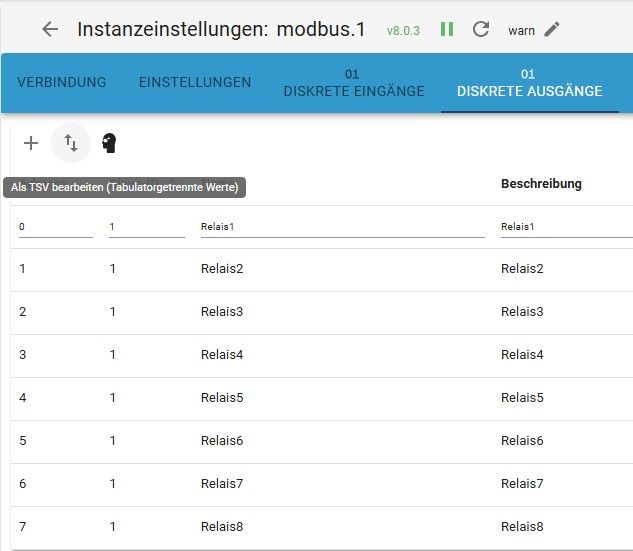The width and height of the screenshot is (633, 551).
Task: Add a new row with plus icon
Action: [31, 143]
